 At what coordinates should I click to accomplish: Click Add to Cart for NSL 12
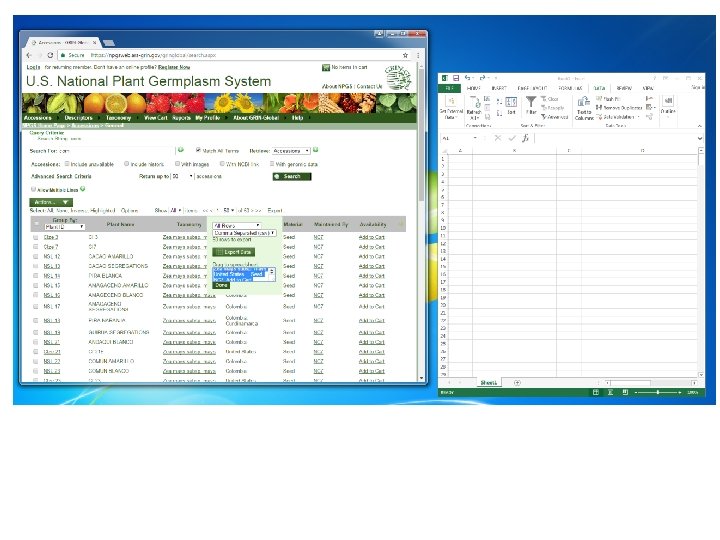371,256
